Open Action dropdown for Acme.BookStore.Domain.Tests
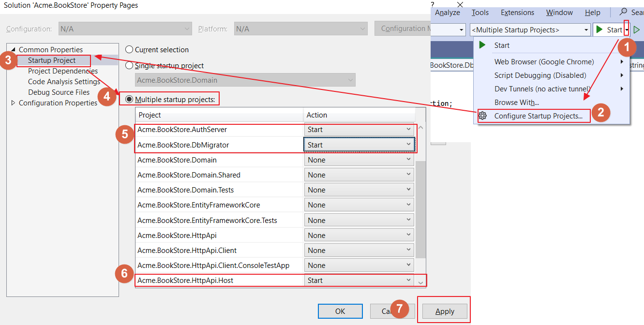The height and width of the screenshot is (325, 644). click(x=359, y=190)
